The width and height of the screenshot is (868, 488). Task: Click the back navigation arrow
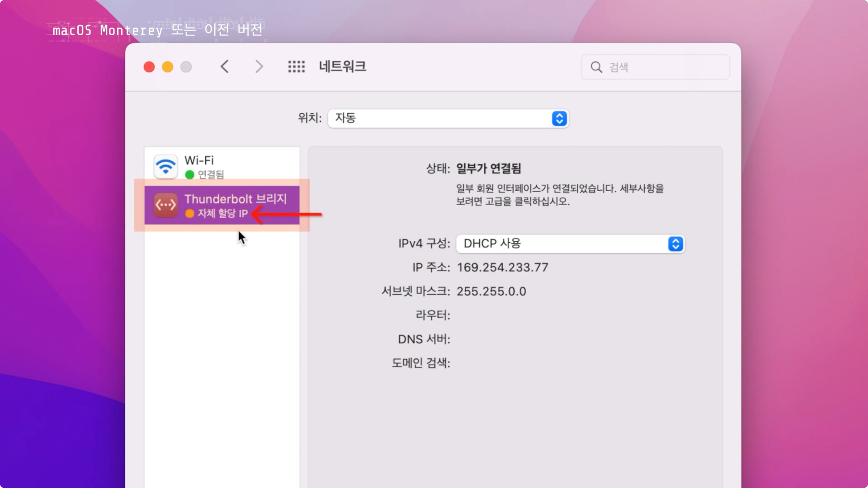[x=225, y=67]
